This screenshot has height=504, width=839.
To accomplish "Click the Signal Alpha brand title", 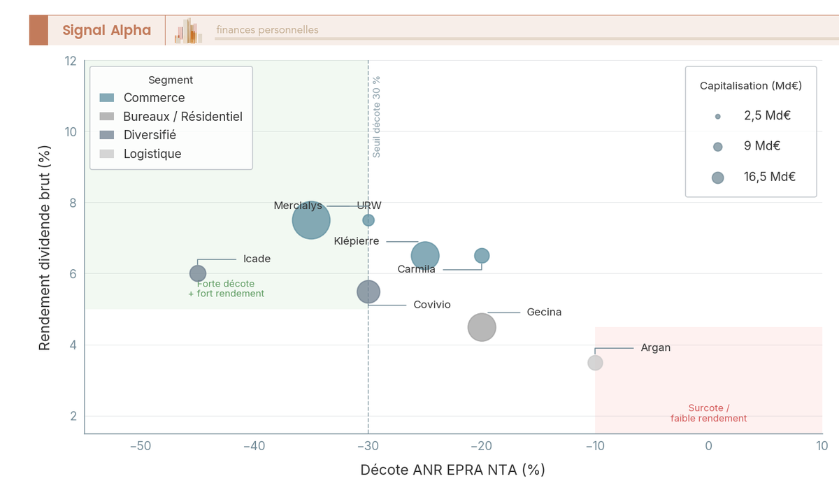I will pyautogui.click(x=106, y=30).
